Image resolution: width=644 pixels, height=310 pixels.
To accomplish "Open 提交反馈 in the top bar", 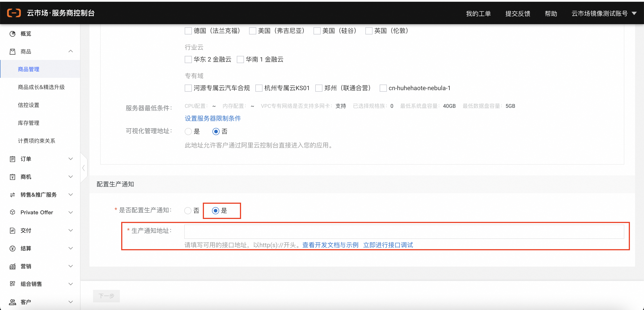I will point(518,13).
